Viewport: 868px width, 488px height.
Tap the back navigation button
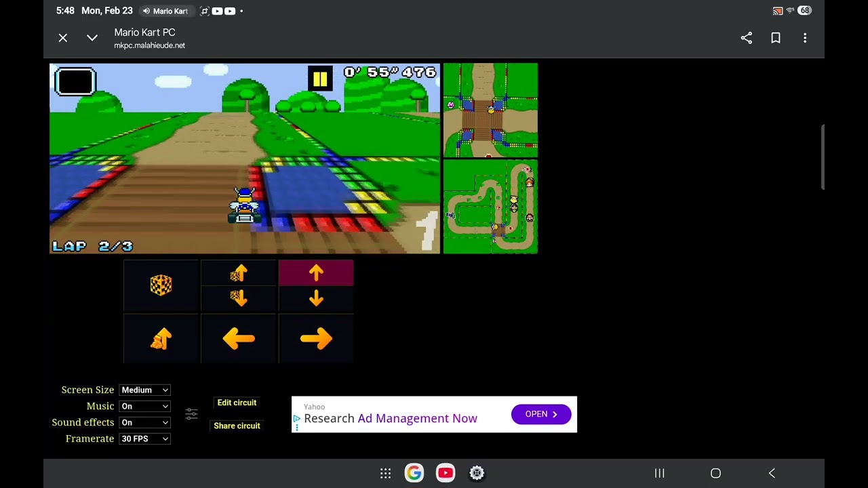772,473
